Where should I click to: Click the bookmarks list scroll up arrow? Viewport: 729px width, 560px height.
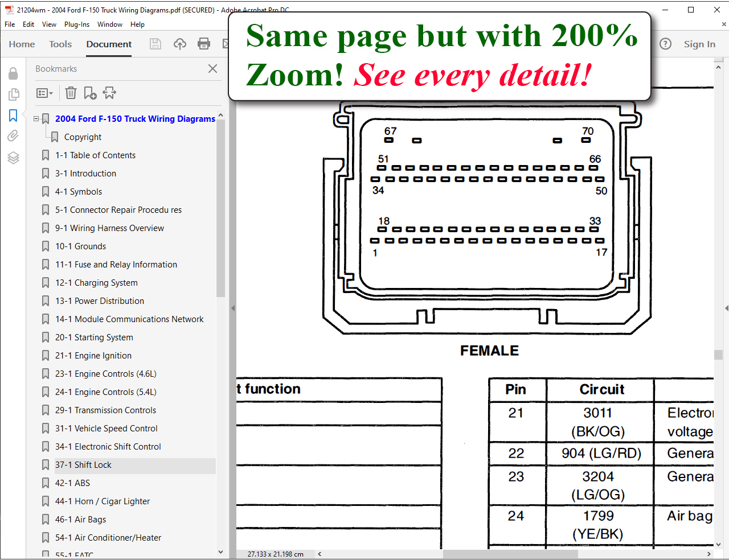click(x=220, y=116)
